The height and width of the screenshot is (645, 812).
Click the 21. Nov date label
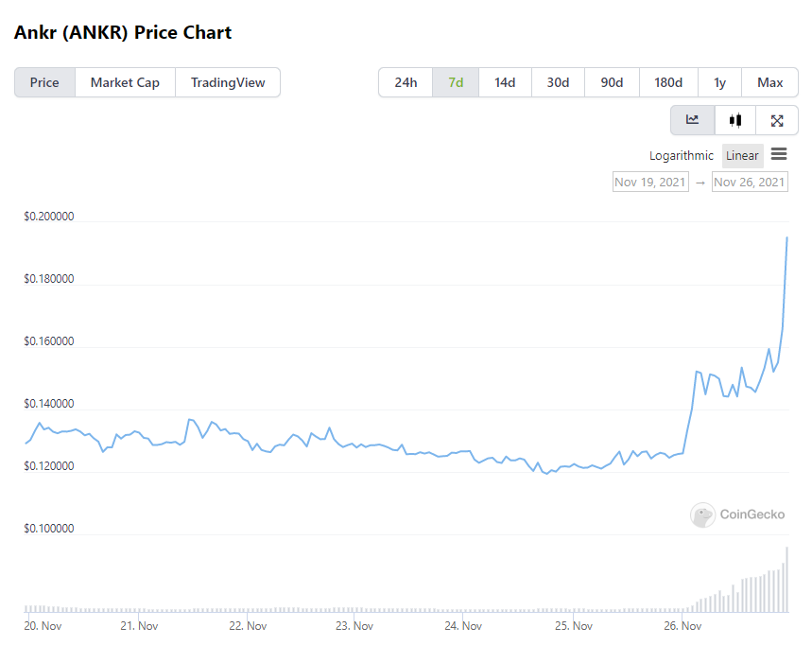(x=139, y=626)
